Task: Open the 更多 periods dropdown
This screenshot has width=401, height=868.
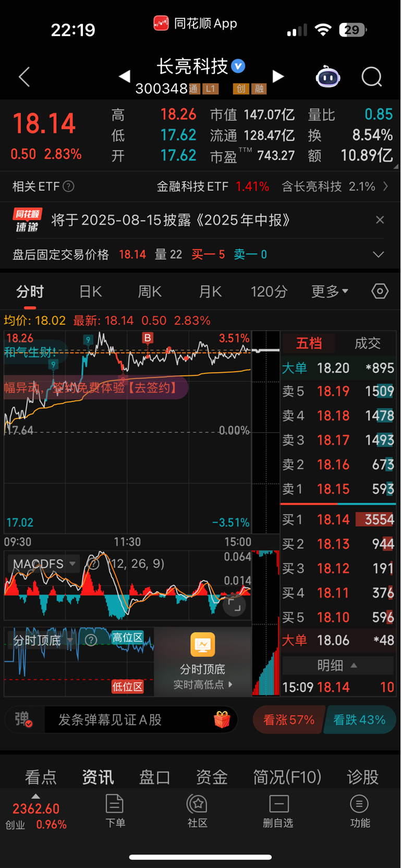Action: coord(330,291)
